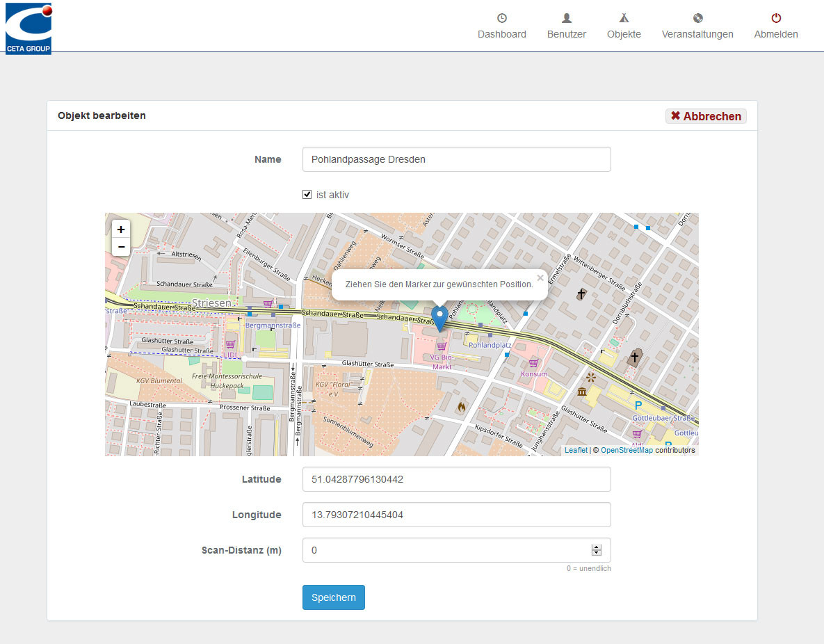Save the object with Speichern
The image size is (824, 644).
pos(334,597)
